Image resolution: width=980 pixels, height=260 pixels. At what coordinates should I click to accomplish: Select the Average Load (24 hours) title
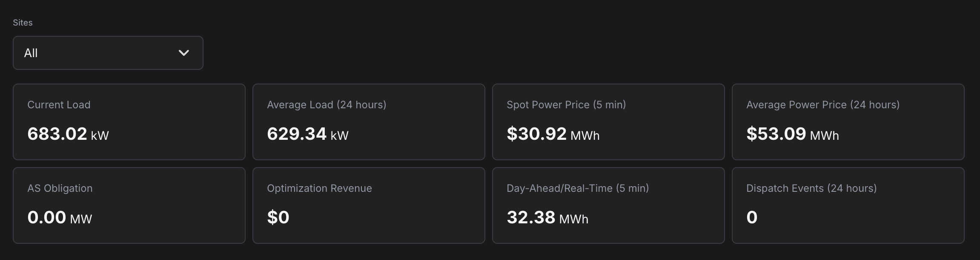[x=327, y=105]
